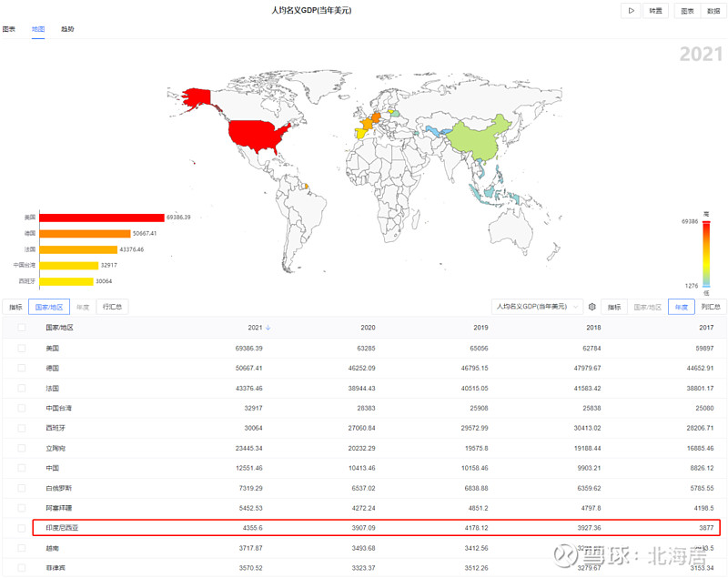Click the 2020 column header
Image resolution: width=728 pixels, height=578 pixels.
click(x=368, y=328)
